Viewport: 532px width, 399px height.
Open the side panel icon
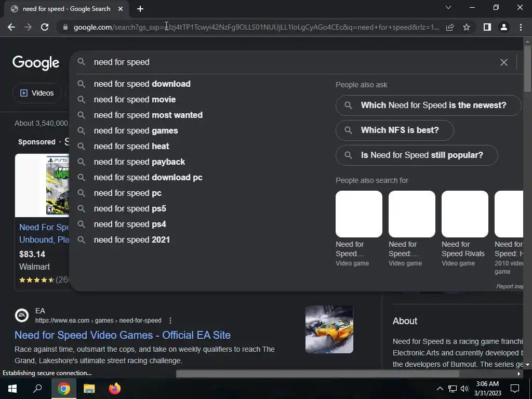pos(487,27)
